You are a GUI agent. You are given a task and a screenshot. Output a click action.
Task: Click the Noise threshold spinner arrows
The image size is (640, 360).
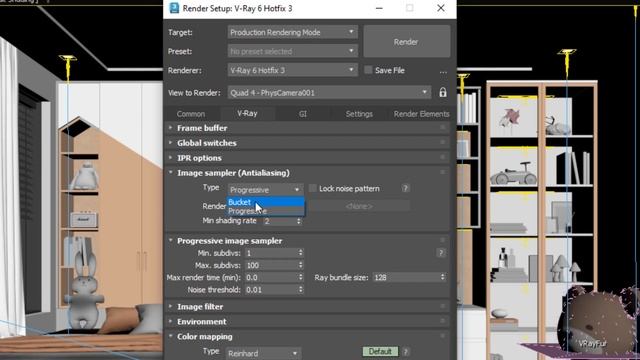[301, 290]
